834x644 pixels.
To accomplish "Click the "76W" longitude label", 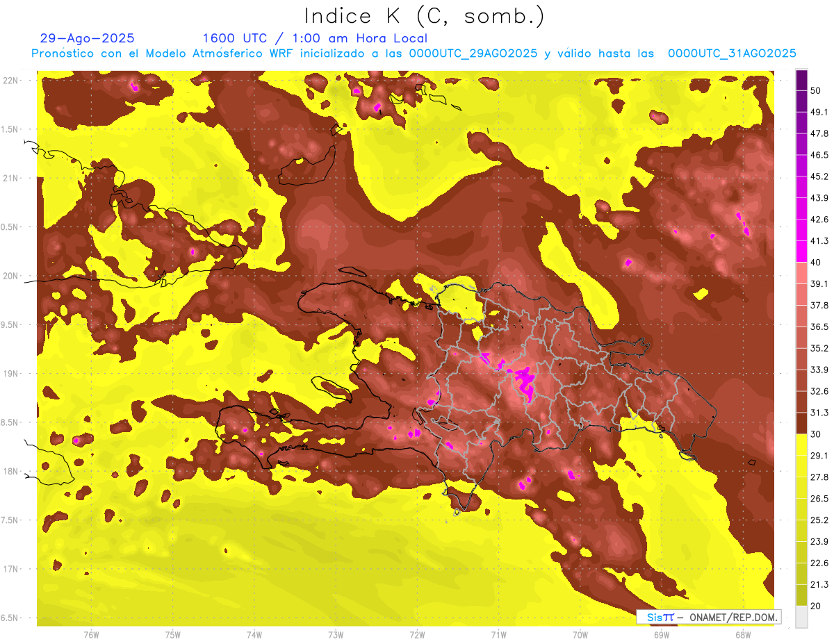I will pos(91,635).
